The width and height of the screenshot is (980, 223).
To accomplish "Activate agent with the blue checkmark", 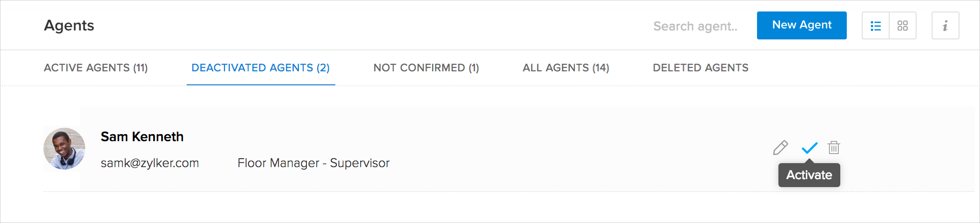I will click(809, 148).
